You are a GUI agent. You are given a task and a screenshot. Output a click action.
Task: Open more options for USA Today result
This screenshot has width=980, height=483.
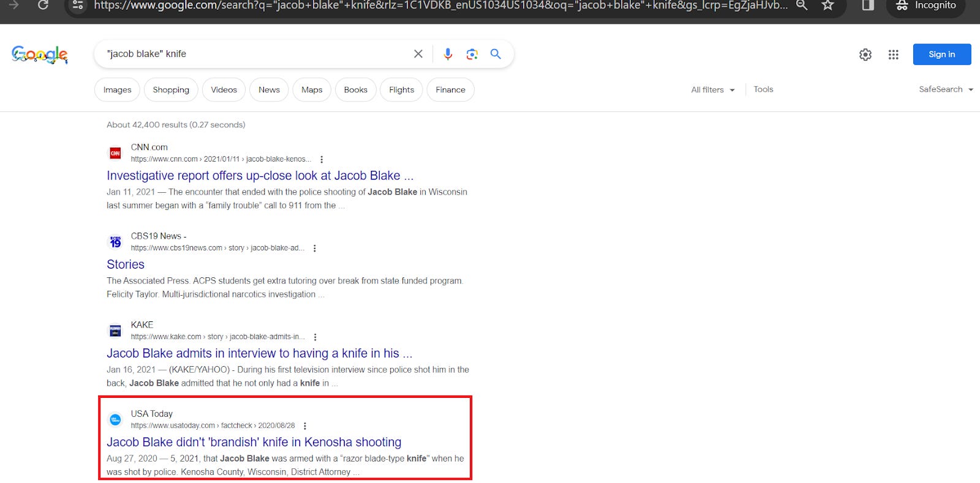pos(305,425)
